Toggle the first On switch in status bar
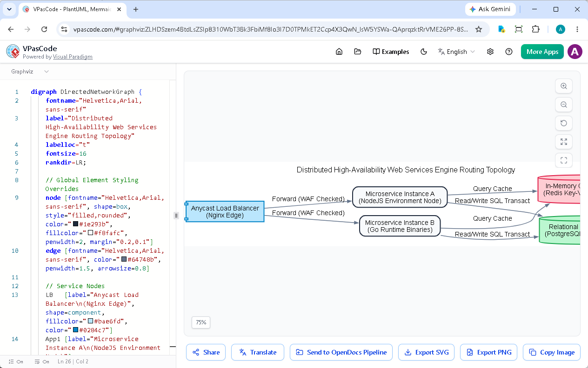588x368 pixels. (16, 361)
